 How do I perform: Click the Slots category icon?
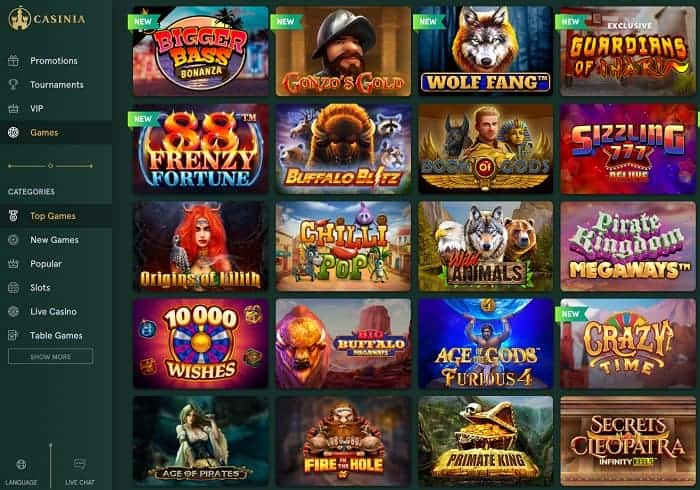point(13,288)
